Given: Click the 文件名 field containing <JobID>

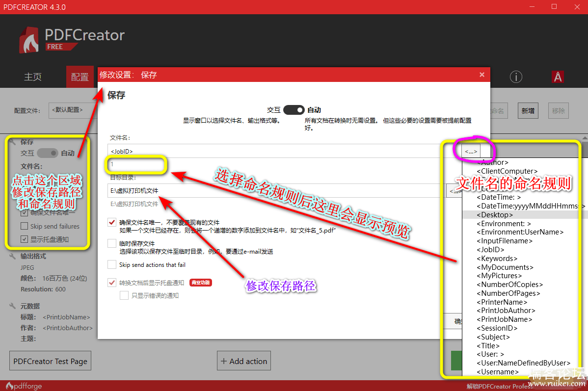Looking at the screenshot, I should (x=285, y=151).
